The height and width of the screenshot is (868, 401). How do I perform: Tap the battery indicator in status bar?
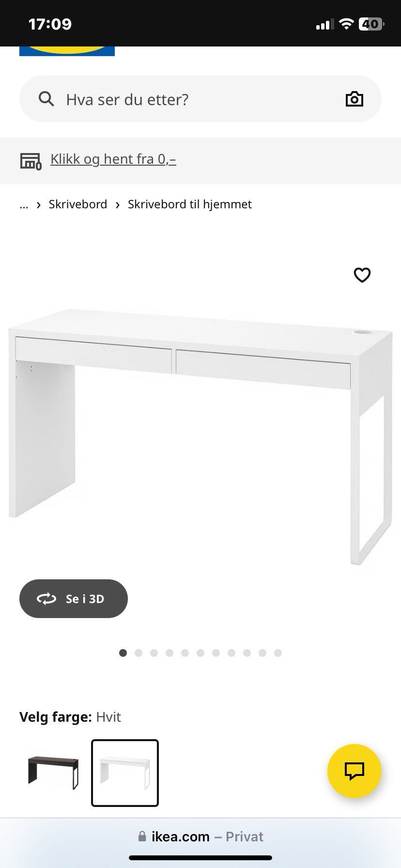[371, 24]
